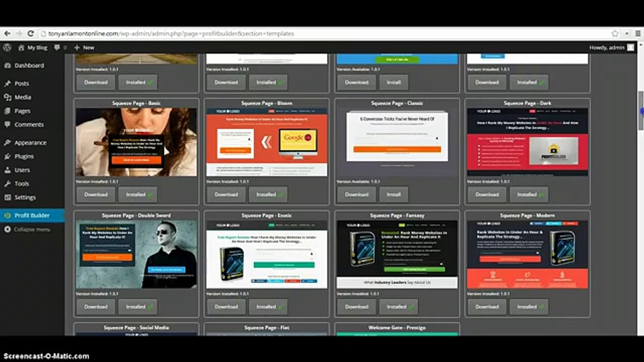
Task: Download Squeeze Page - Exotic template
Action: pyautogui.click(x=226, y=306)
